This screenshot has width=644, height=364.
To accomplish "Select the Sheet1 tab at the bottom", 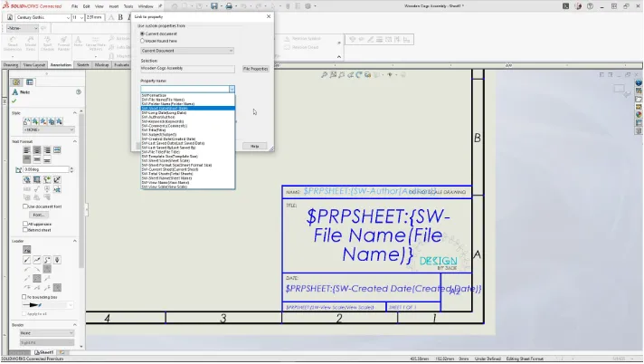I will coord(44,352).
